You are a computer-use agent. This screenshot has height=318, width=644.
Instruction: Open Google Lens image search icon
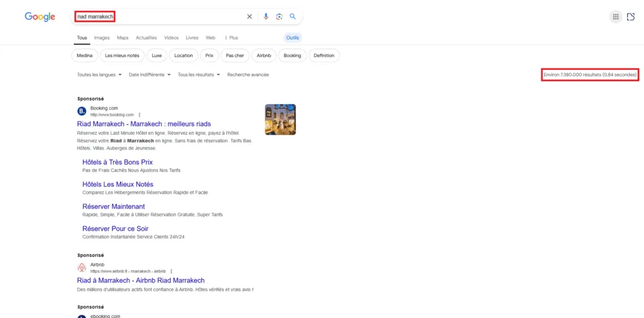coord(279,16)
